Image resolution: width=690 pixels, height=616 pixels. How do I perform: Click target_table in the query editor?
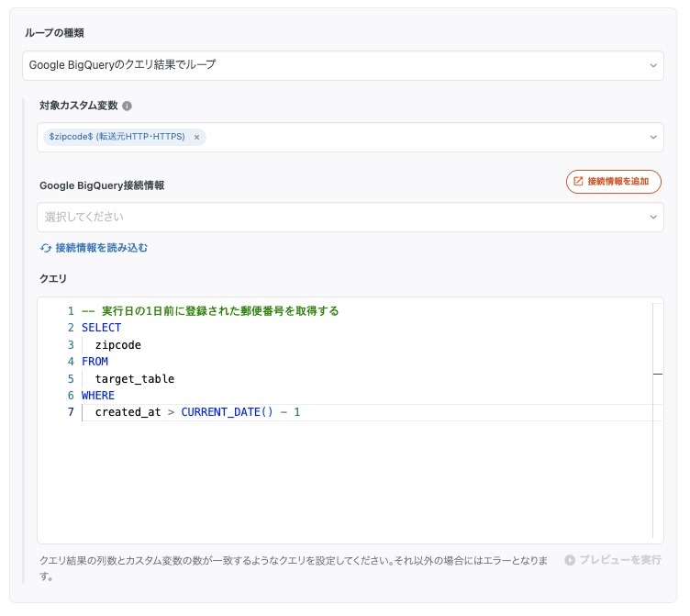pos(134,378)
